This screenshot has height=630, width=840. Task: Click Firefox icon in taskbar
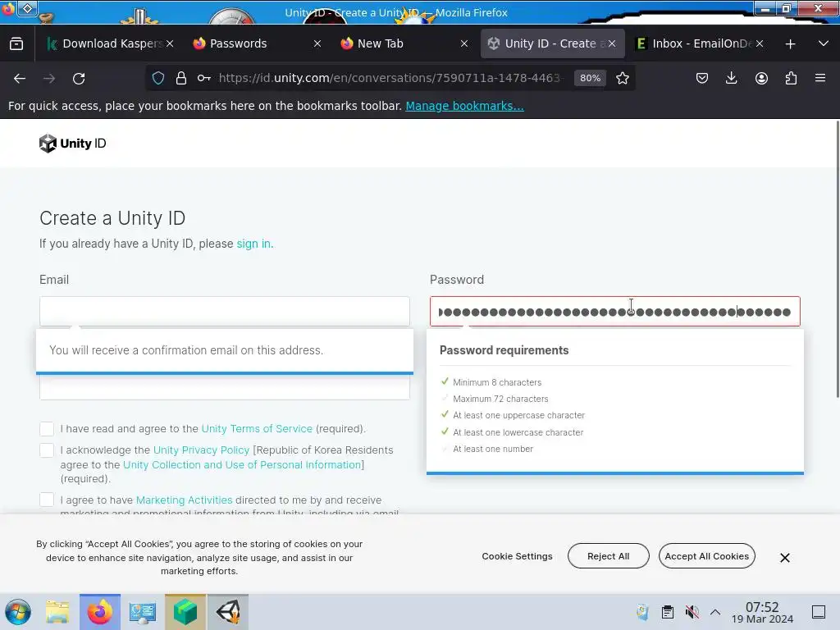point(100,612)
